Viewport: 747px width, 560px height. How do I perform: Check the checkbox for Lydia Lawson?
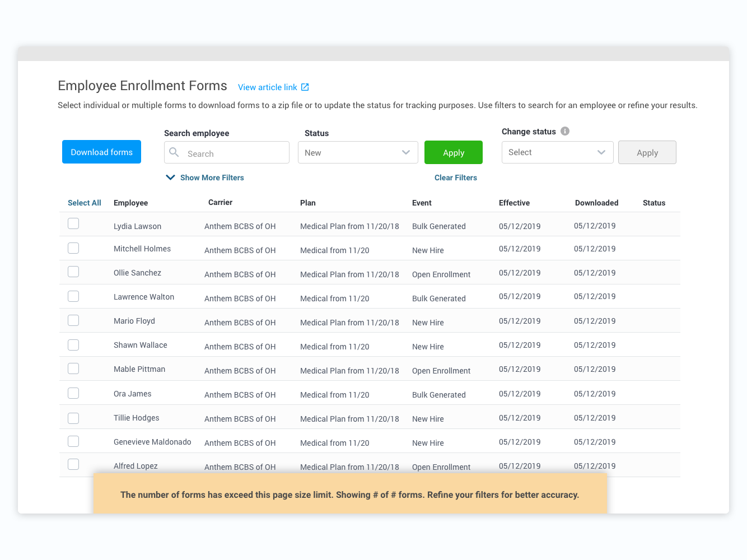(73, 223)
